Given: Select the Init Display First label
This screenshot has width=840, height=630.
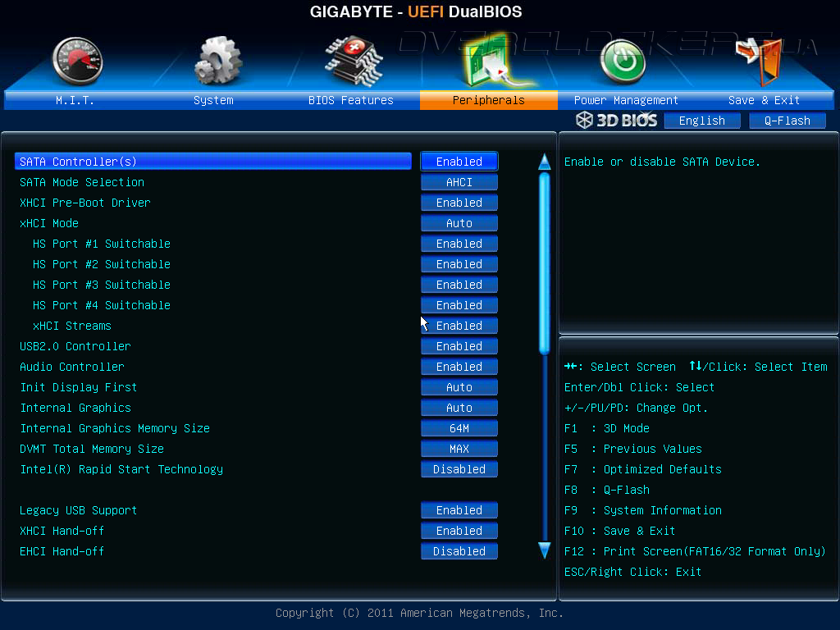Looking at the screenshot, I should point(79,387).
